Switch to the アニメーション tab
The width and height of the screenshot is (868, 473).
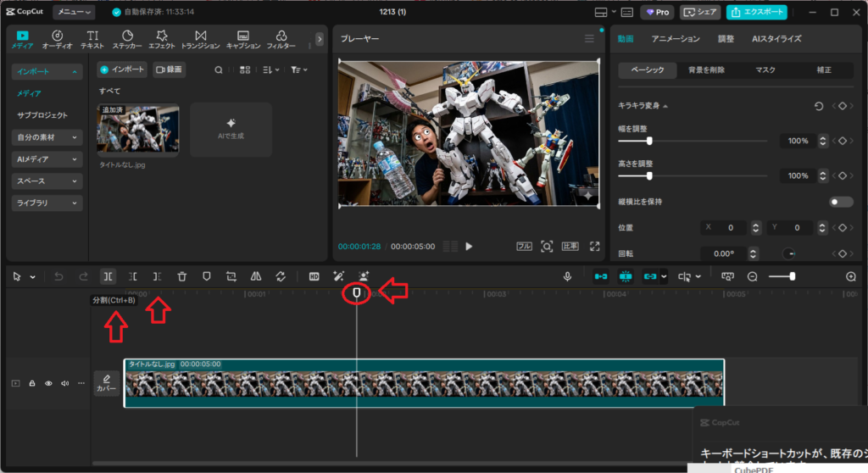coord(676,39)
